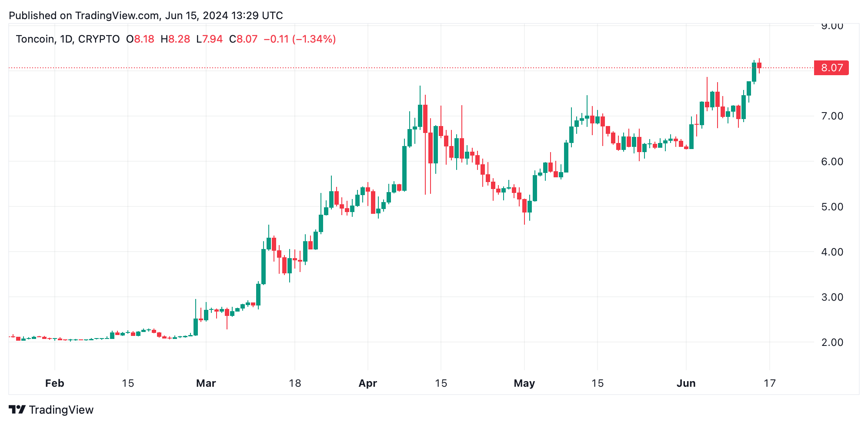
Task: Select the Mar label on the time axis
Action: click(x=206, y=383)
